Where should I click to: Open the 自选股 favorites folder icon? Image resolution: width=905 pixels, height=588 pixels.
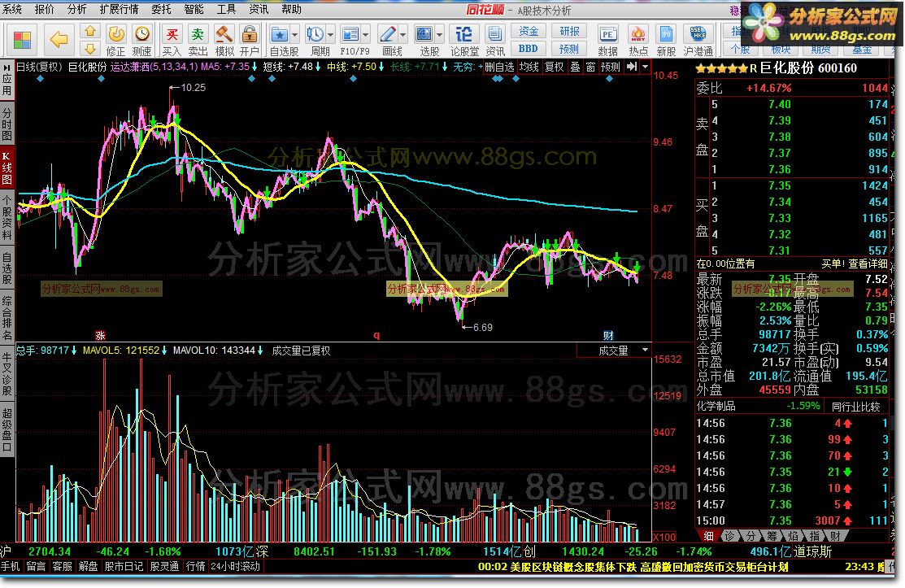(280, 35)
